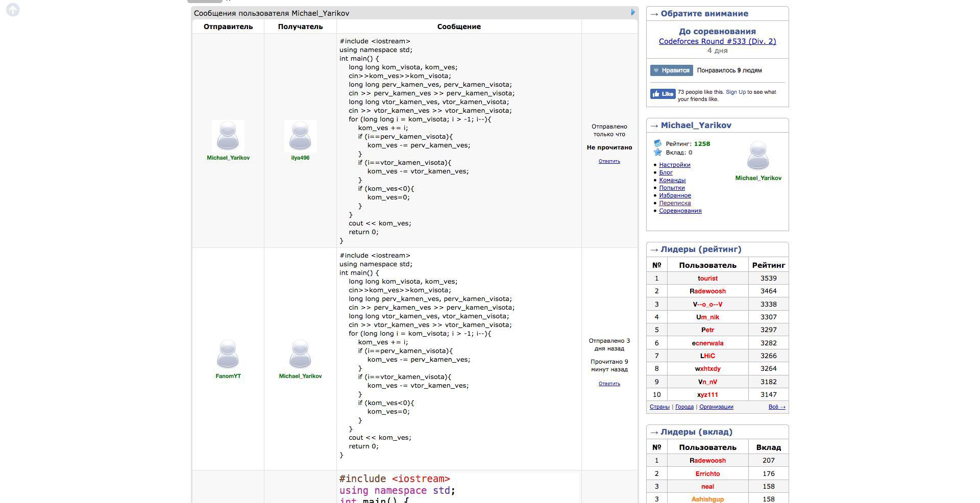
Task: Open Переписка in profile sidebar
Action: (675, 203)
